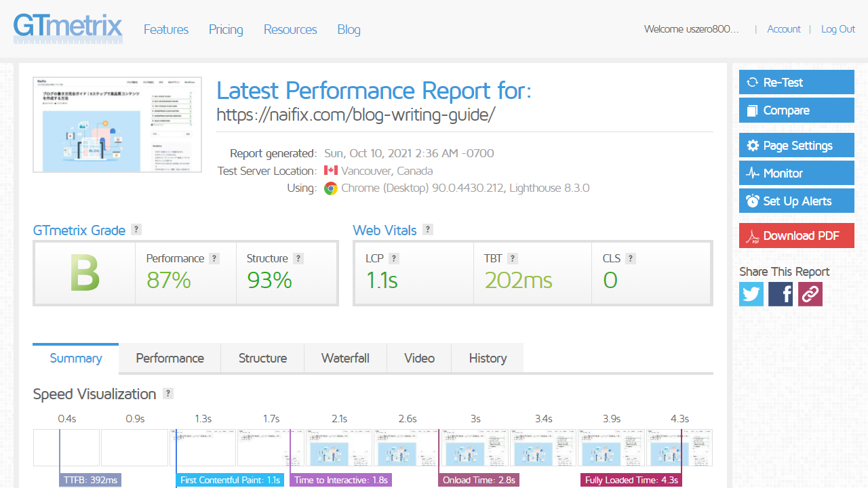
Task: Click the TTFB: 392ms marker
Action: [90, 480]
